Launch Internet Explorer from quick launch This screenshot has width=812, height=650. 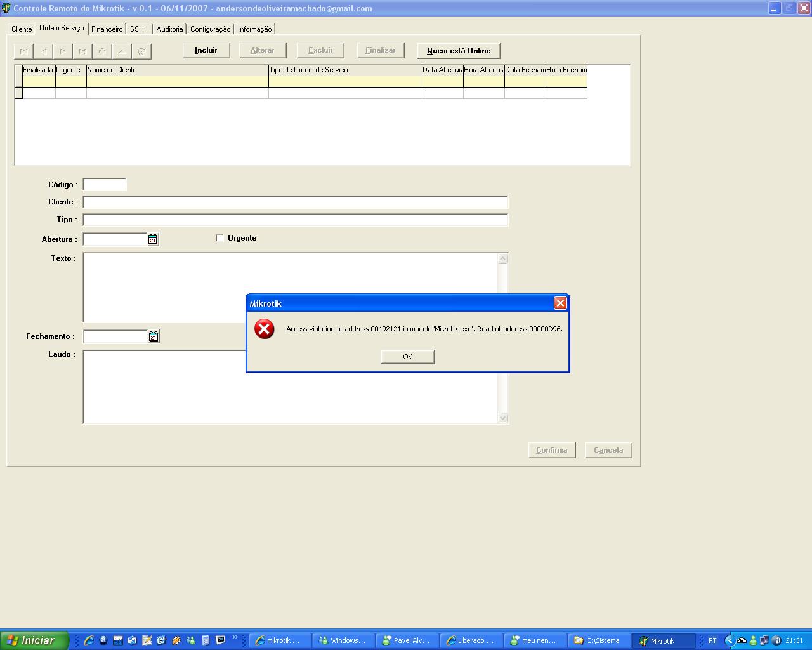pyautogui.click(x=89, y=640)
